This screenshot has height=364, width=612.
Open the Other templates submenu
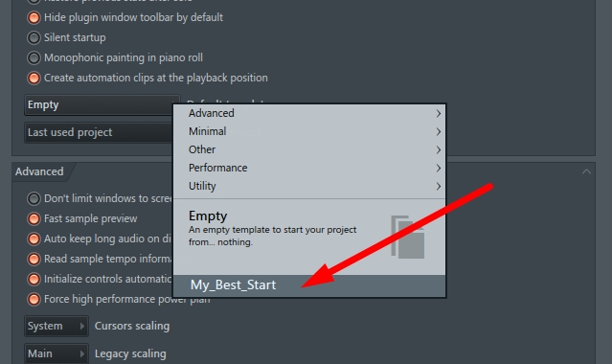[309, 150]
